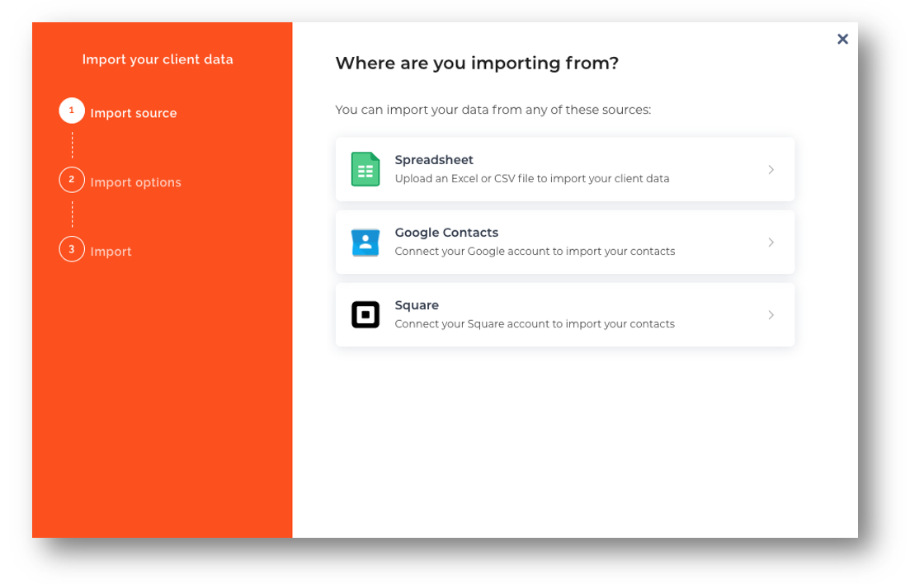Click the black Square logo icon
The height and width of the screenshot is (584, 924).
(x=365, y=315)
